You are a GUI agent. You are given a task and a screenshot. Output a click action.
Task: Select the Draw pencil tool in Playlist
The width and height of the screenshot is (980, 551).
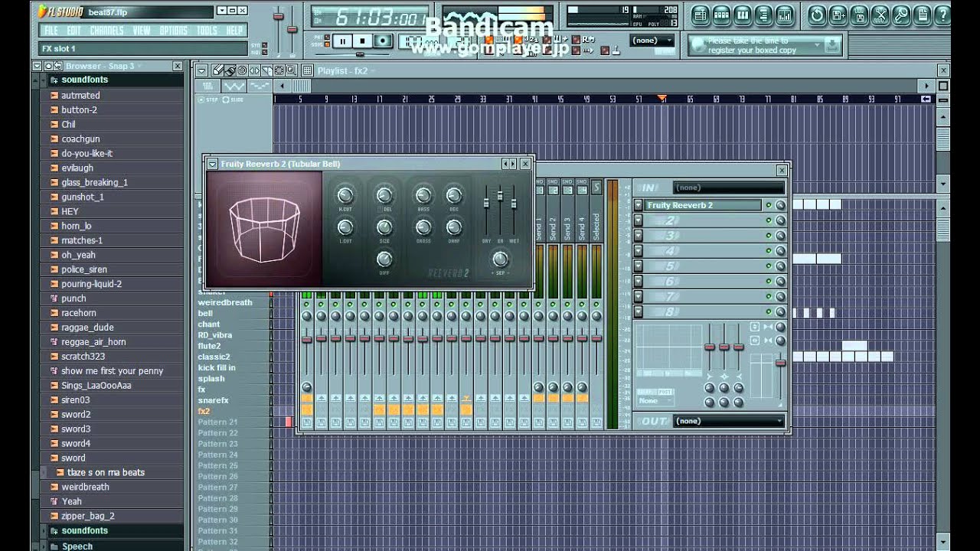(x=218, y=70)
